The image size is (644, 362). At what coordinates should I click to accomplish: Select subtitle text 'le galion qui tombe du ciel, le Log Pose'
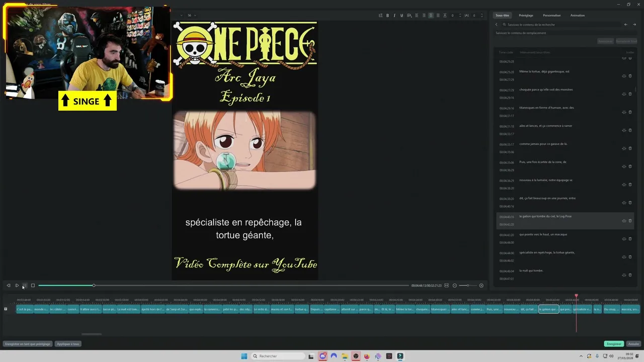tap(545, 216)
